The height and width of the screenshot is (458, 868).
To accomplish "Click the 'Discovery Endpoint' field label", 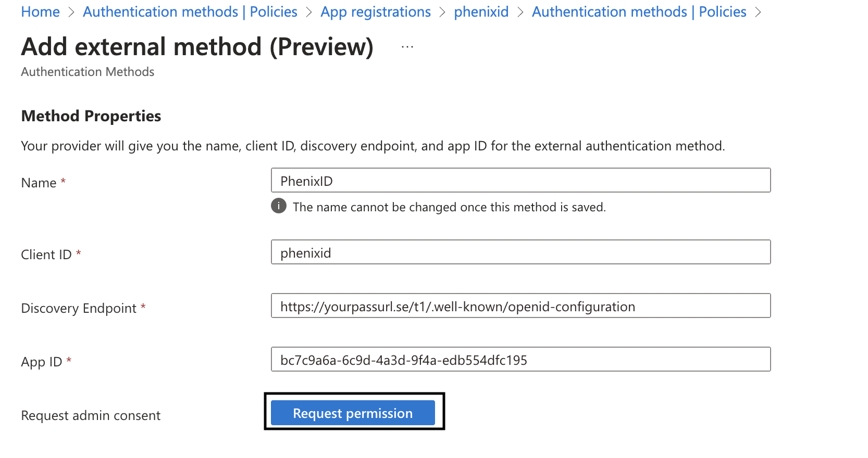I will point(79,308).
